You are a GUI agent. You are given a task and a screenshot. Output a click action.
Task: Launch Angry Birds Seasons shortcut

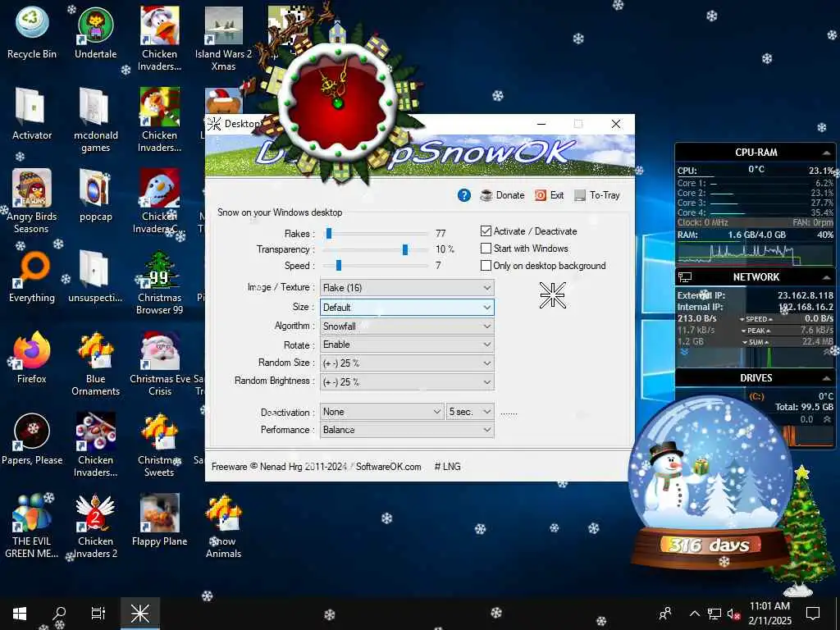click(32, 202)
